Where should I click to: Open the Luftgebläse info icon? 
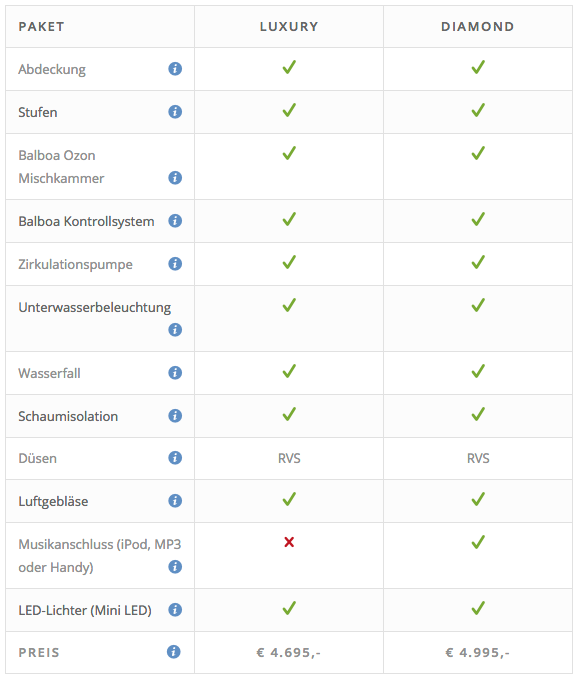[175, 501]
